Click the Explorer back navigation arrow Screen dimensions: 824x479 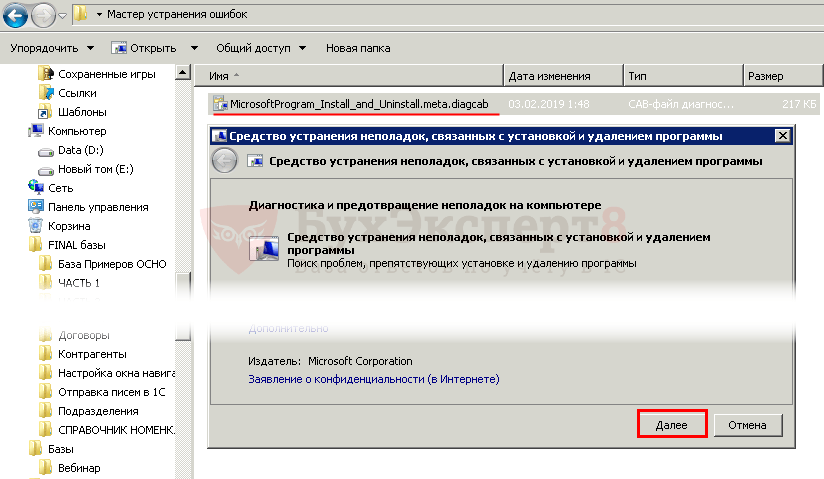point(15,16)
